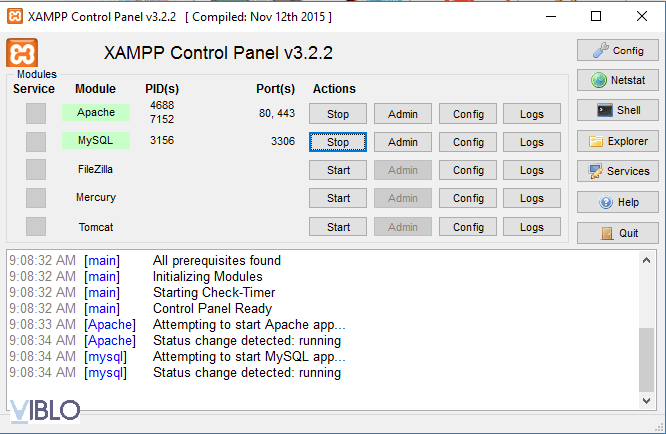This screenshot has height=434, width=666.
Task: Toggle the Tomcat service checkbox
Action: tap(36, 226)
